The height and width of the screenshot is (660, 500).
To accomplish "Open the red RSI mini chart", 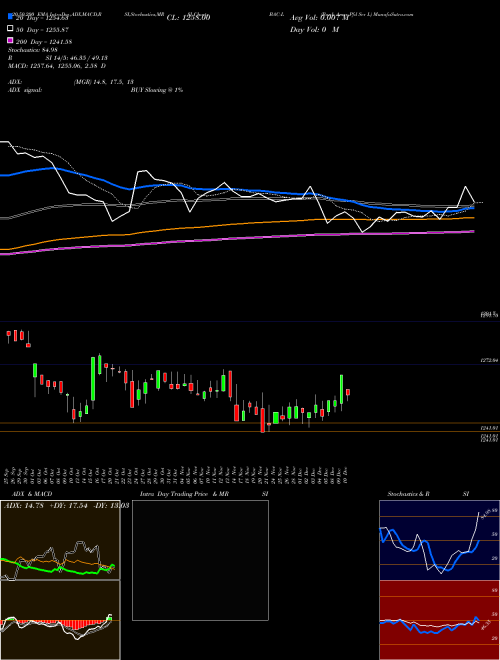I will click(439, 620).
